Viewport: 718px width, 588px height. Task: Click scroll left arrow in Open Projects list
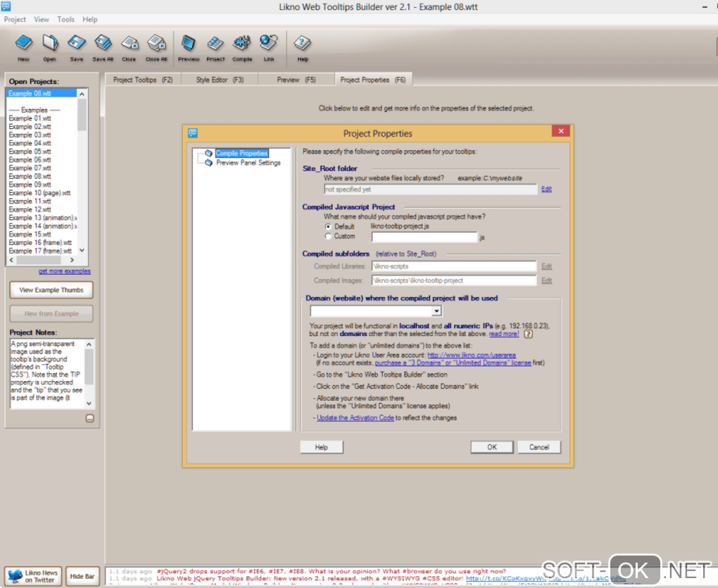(x=11, y=260)
